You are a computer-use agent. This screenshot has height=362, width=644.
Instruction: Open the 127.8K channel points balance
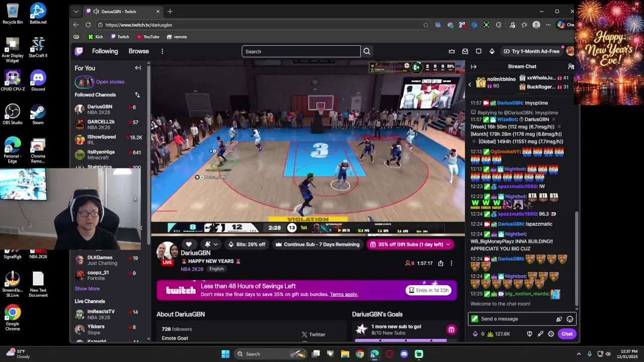point(499,334)
